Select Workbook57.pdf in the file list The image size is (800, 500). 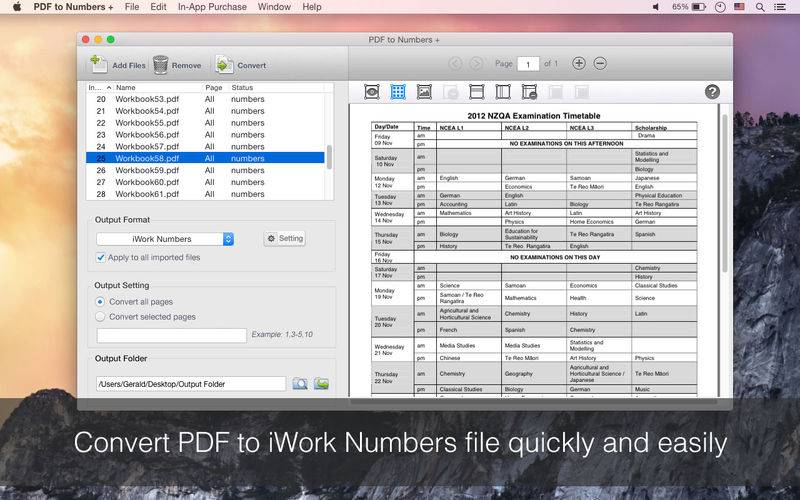tap(205, 146)
